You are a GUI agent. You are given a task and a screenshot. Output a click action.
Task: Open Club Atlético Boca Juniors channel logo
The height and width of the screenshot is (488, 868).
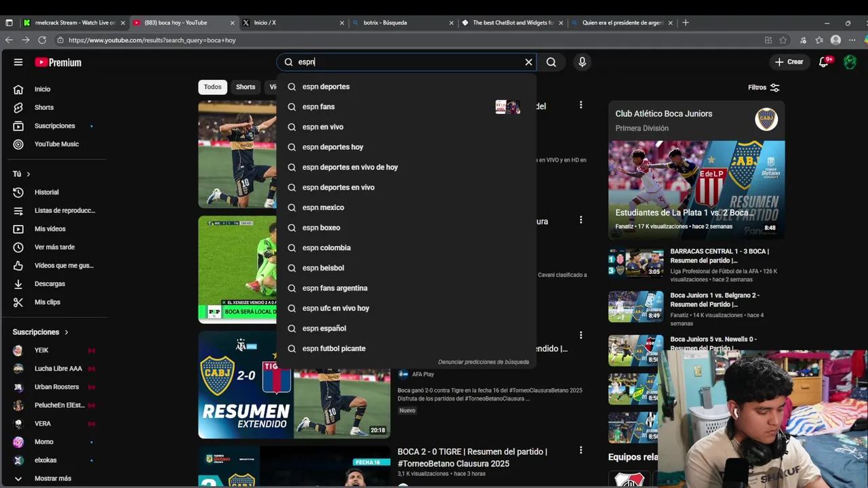766,119
